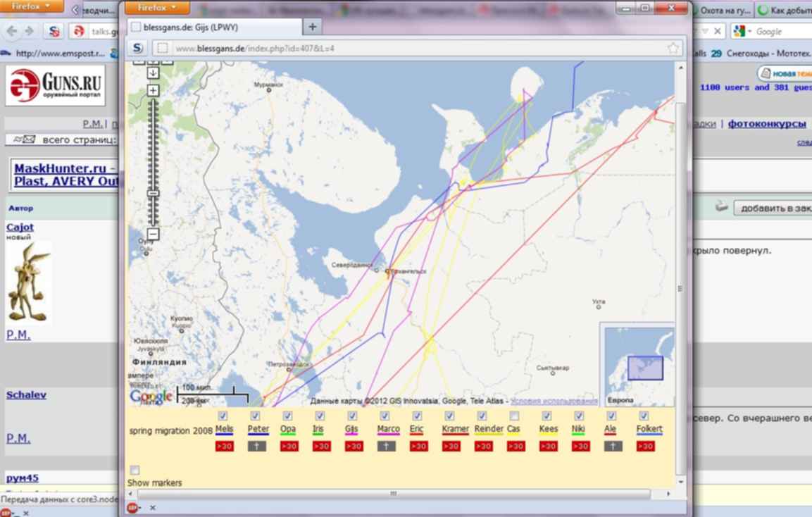Enable the Show markers checkbox
This screenshot has height=517, width=812.
135,470
